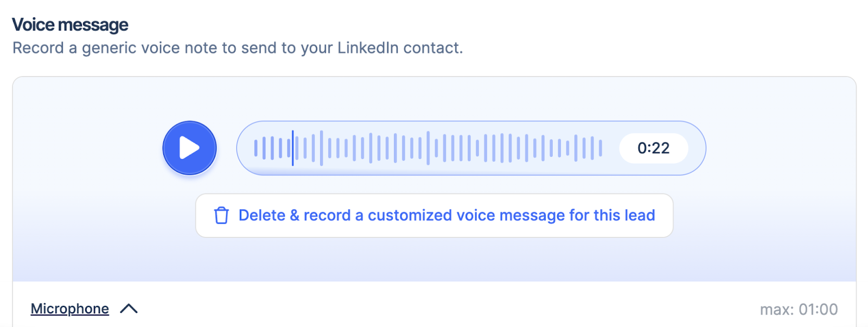Viewport: 868px width, 327px height.
Task: Click the word 'lead' in the delete button
Action: pyautogui.click(x=640, y=215)
